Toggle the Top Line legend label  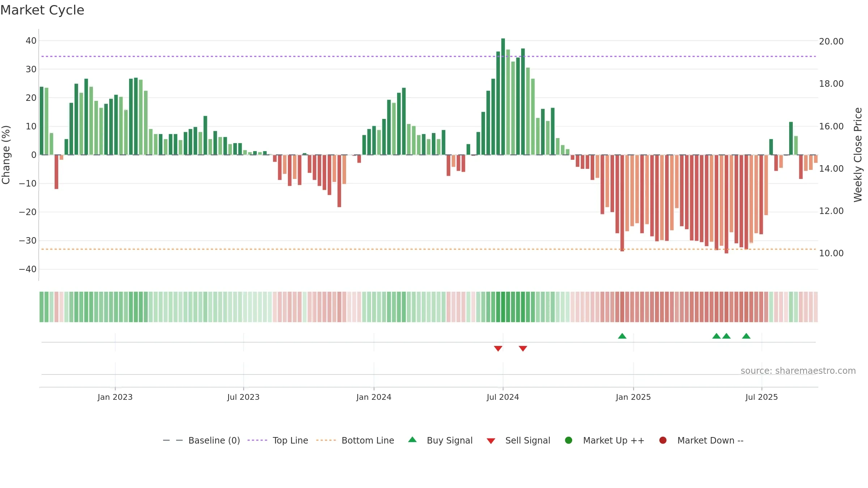pyautogui.click(x=290, y=440)
